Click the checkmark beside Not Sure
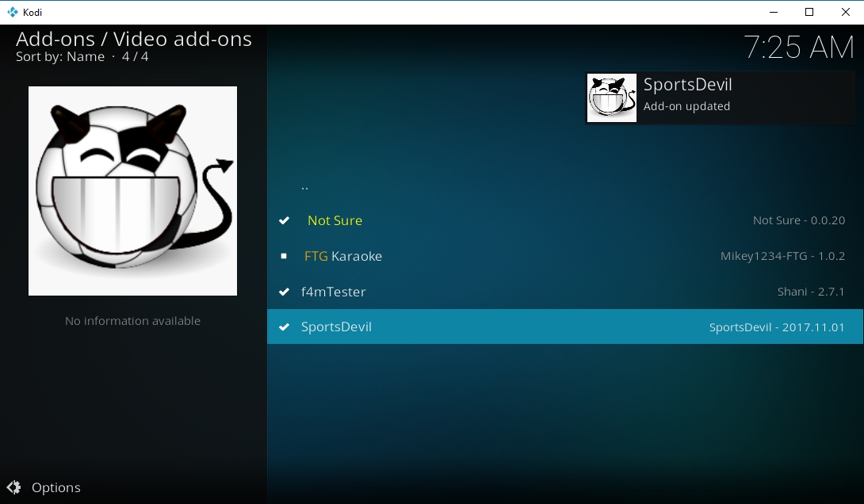This screenshot has width=864, height=504. [284, 220]
